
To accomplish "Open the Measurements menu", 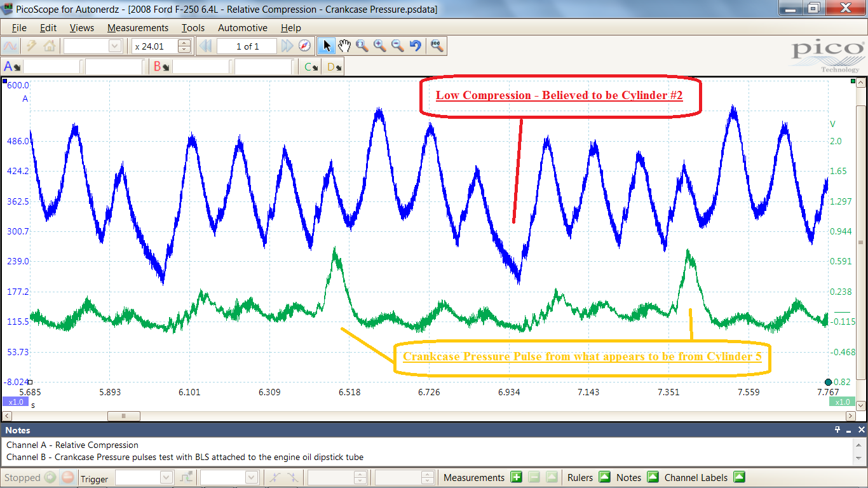I will 138,28.
